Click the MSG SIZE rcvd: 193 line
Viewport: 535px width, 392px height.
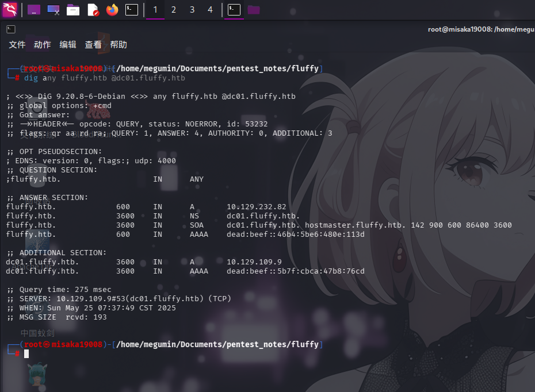pos(56,317)
